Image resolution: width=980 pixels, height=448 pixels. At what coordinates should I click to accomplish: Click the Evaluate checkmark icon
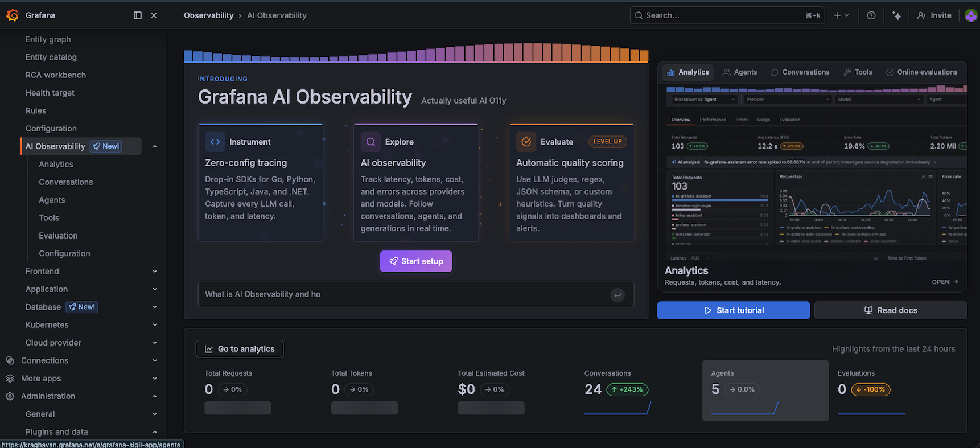[526, 142]
